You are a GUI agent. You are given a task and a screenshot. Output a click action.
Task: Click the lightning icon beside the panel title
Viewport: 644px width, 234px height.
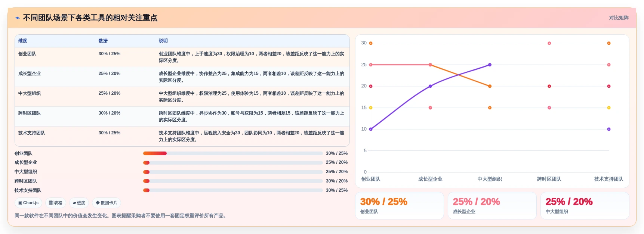tap(18, 18)
